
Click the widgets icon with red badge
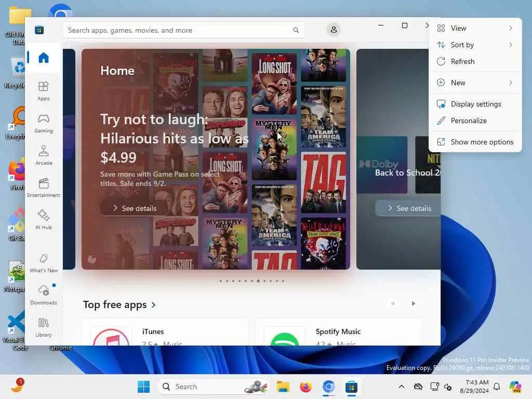[17, 386]
